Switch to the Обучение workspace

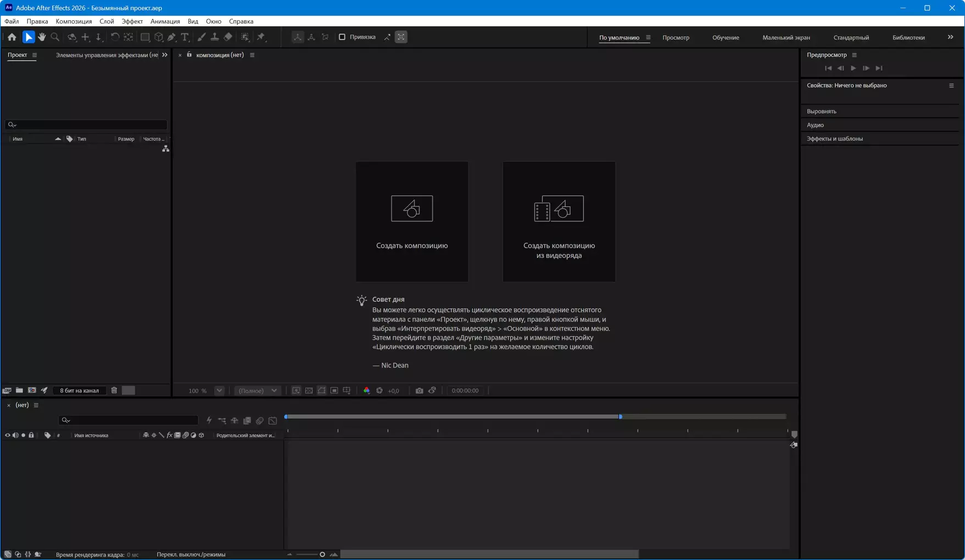click(726, 37)
